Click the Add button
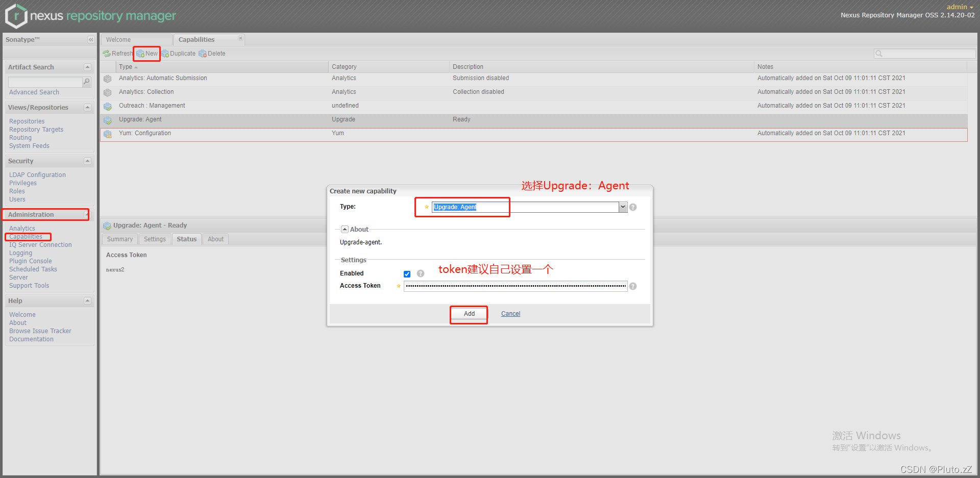 tap(469, 314)
